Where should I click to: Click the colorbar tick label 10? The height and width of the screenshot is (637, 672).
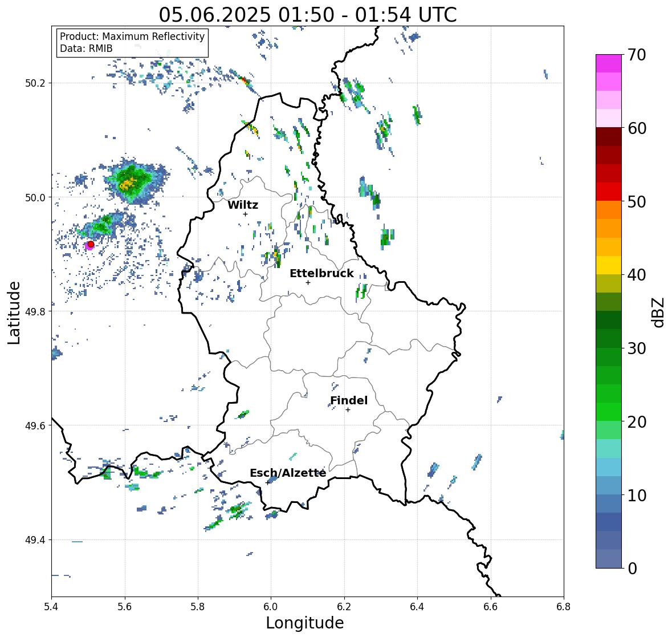click(x=637, y=494)
